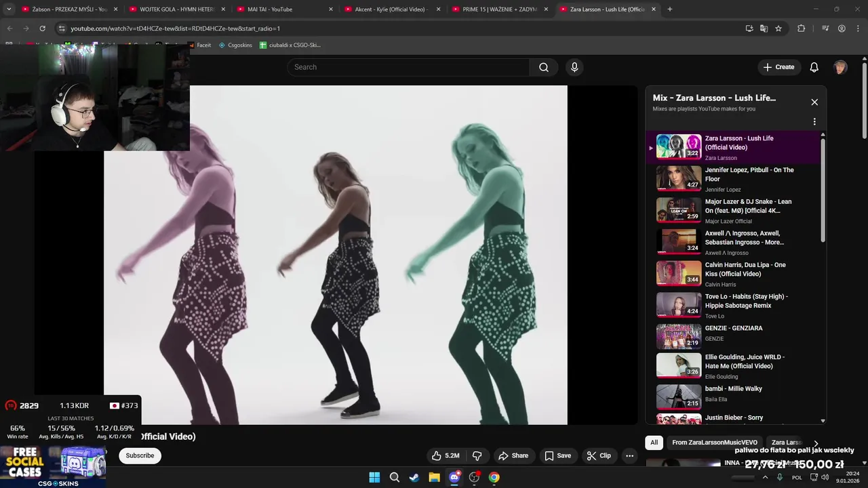Open Windows taskbar search
This screenshot has width=868, height=488.
[394, 477]
